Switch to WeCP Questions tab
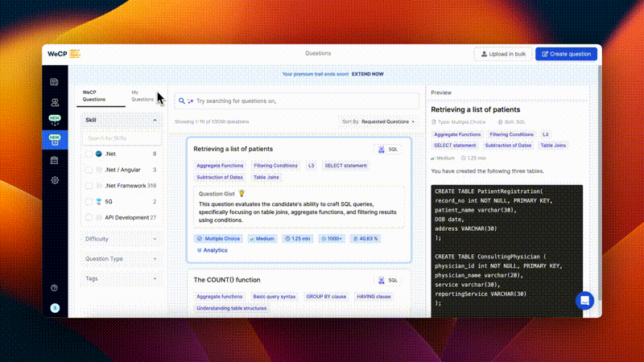This screenshot has width=644, height=362. pyautogui.click(x=101, y=96)
